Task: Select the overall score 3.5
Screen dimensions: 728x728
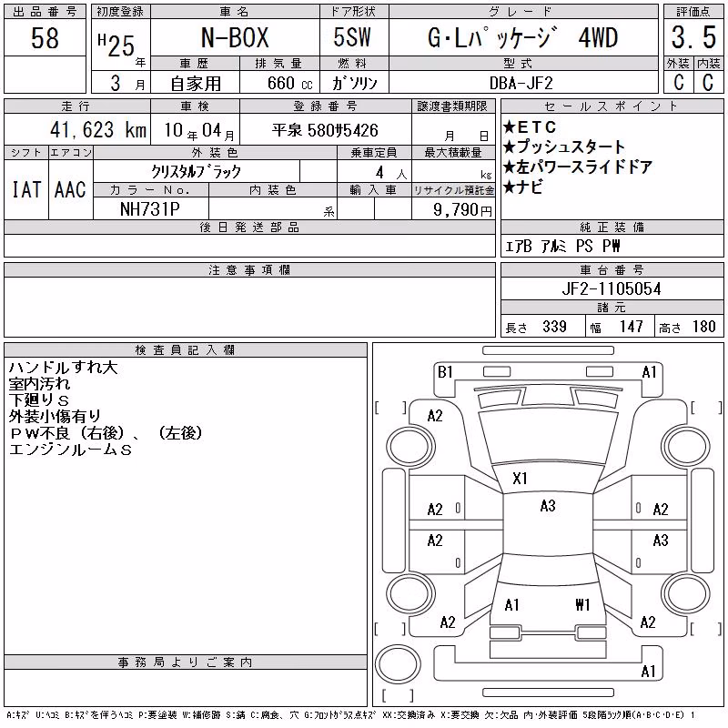Action: [693, 37]
